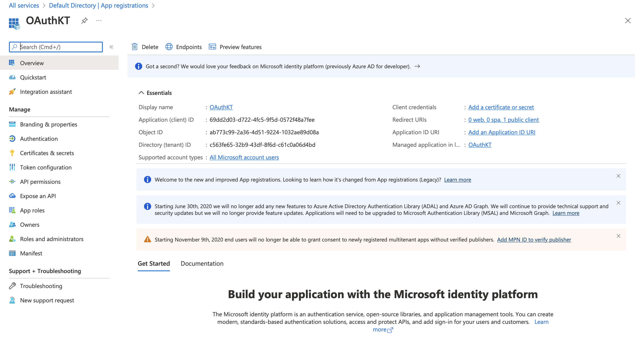Screen dimensions: 644x342
Task: Open the Quickstart page
Action: pos(33,78)
